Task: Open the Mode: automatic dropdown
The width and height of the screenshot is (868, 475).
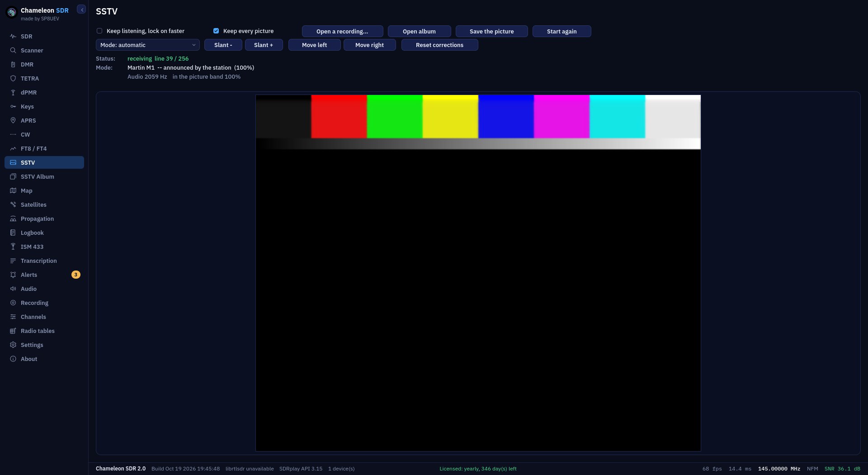Action: point(148,45)
